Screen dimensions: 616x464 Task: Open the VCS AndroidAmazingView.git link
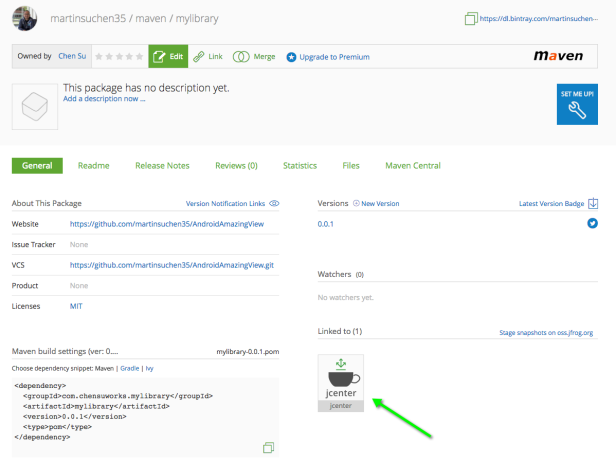pyautogui.click(x=172, y=265)
